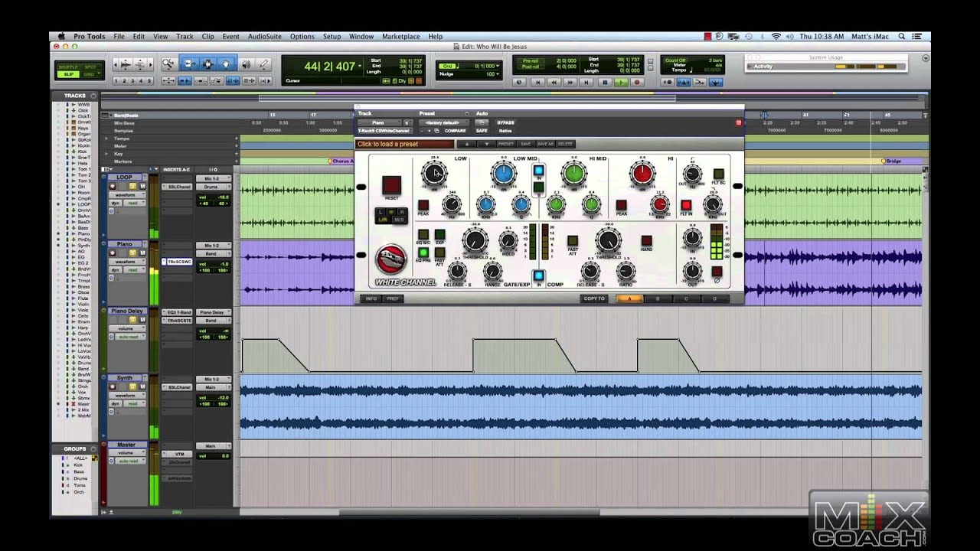
Task: Enable the Slip edit mode
Action: point(69,74)
